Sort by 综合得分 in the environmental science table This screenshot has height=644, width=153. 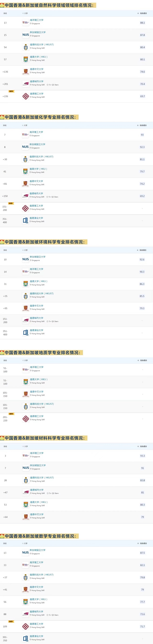[142, 250]
